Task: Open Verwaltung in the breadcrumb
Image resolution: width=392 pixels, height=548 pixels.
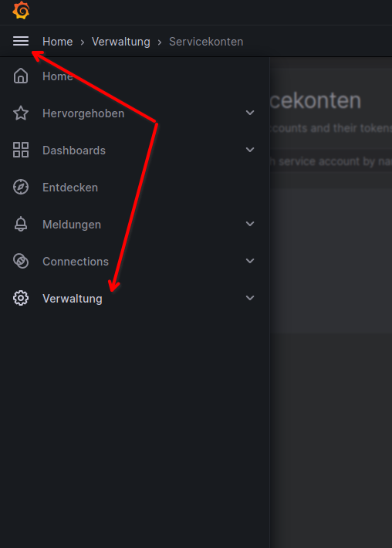Action: click(x=121, y=42)
